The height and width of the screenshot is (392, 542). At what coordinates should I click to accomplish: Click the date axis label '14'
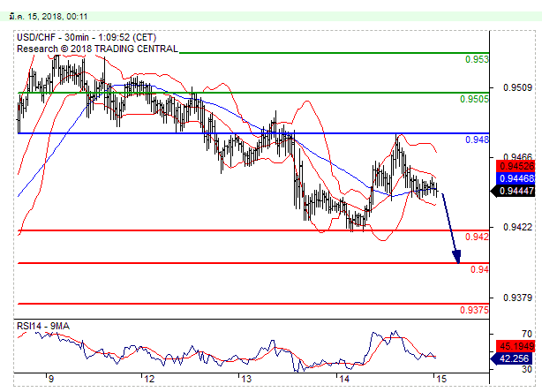[344, 379]
